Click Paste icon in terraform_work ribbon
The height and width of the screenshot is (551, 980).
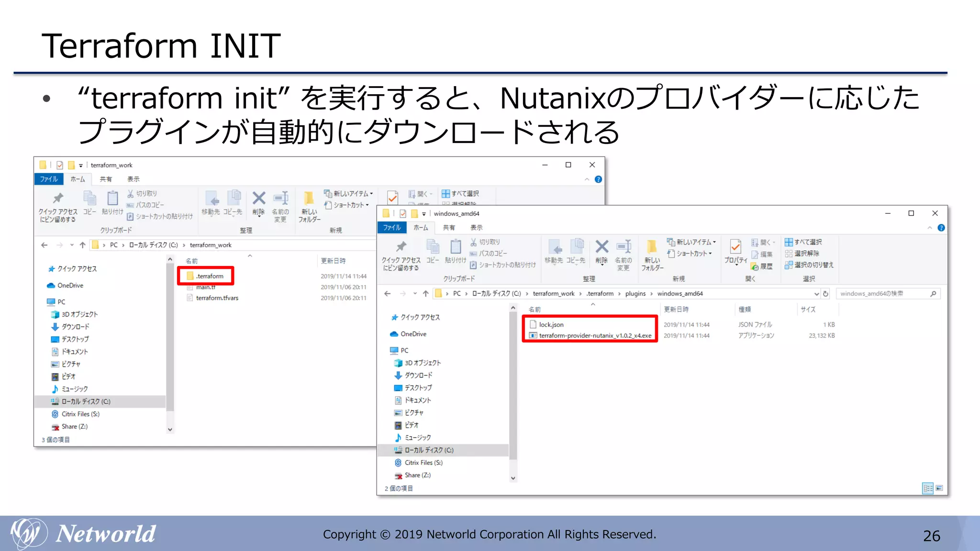[x=112, y=203]
